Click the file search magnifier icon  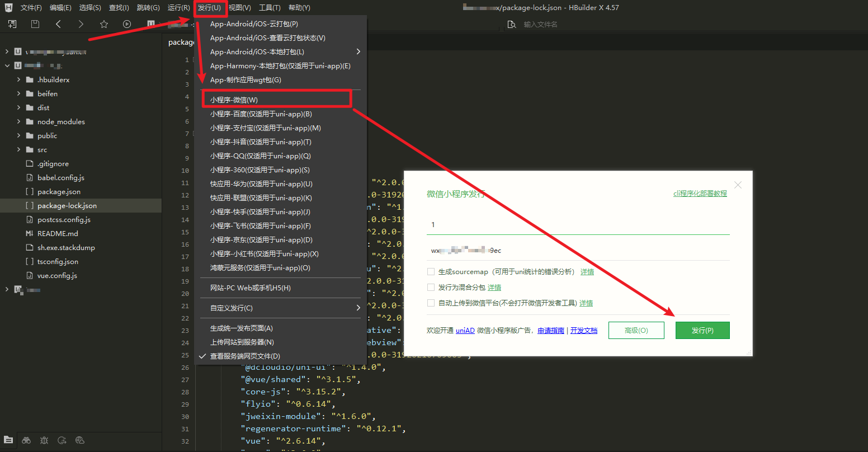click(511, 25)
